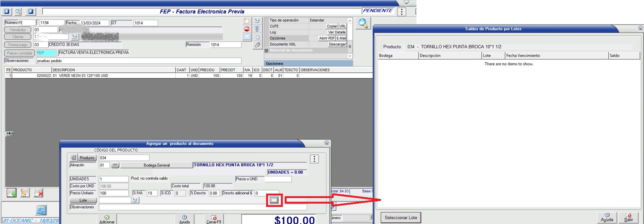Click the delete item icon with red X
644x224 pixels.
coord(38,193)
